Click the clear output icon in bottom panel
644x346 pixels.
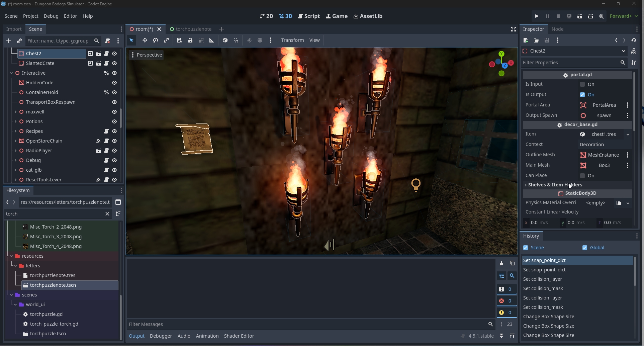(x=501, y=263)
